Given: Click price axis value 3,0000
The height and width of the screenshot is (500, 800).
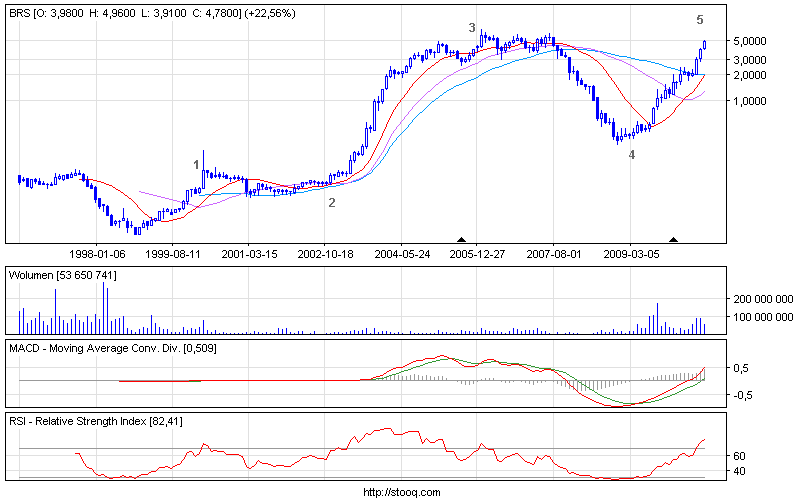Looking at the screenshot, I should (x=750, y=60).
